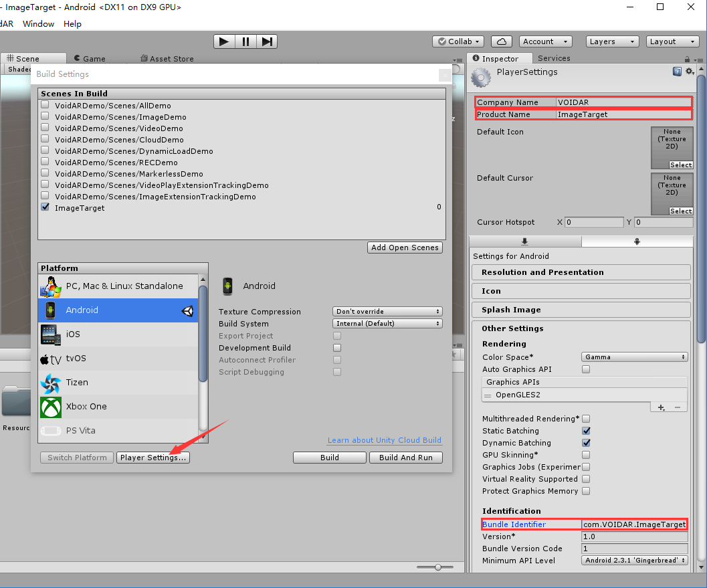Screen dimensions: 707x588
Task: Enable the VoidARDemo/Scenes/AllDemo scene checkbox
Action: click(x=45, y=104)
